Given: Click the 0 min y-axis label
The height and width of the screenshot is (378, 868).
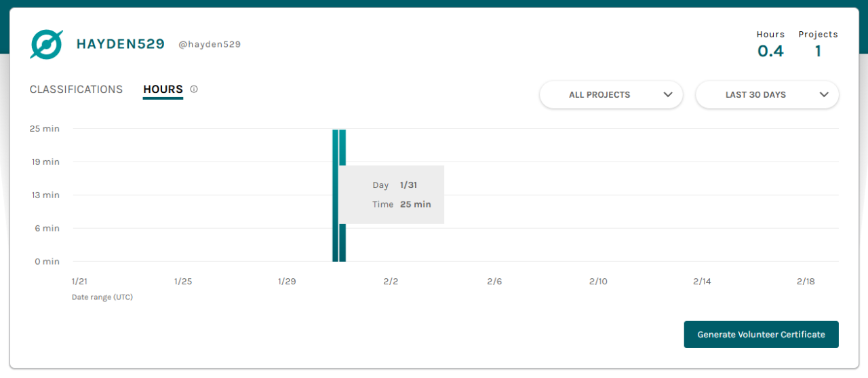Looking at the screenshot, I should 47,261.
